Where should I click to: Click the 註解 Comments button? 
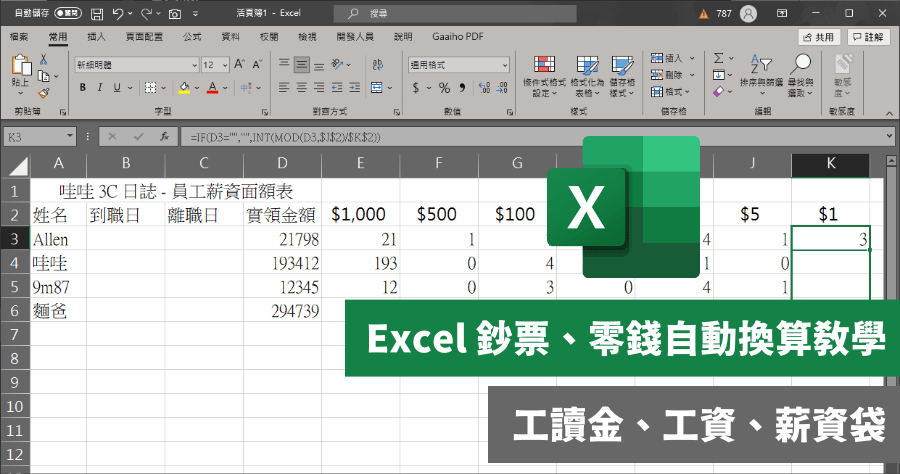[868, 37]
